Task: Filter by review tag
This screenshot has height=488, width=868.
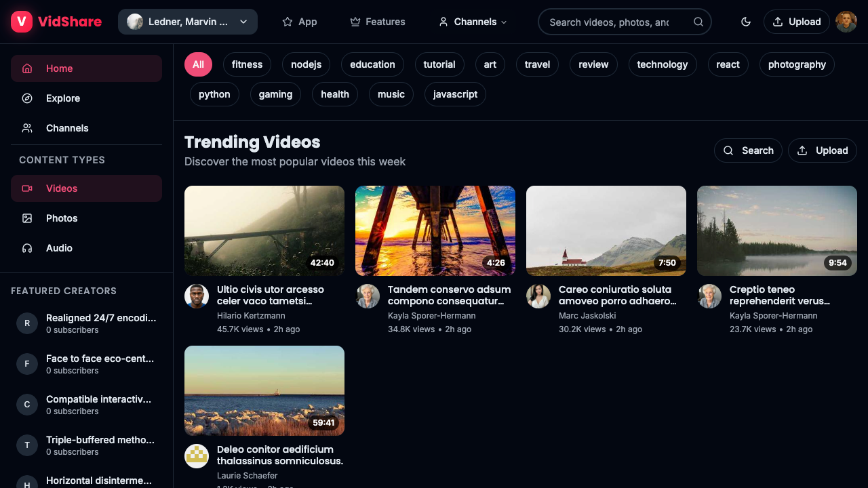Action: 593,64
